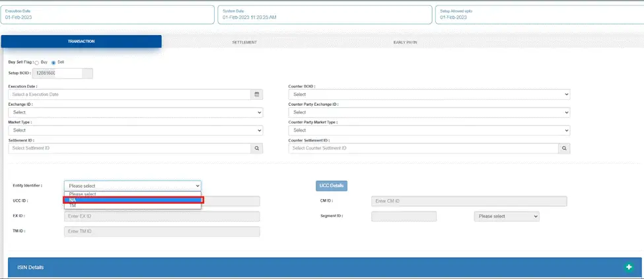This screenshot has height=279, width=644.
Task: Click the ISIN Details plus icon
Action: pos(629,267)
